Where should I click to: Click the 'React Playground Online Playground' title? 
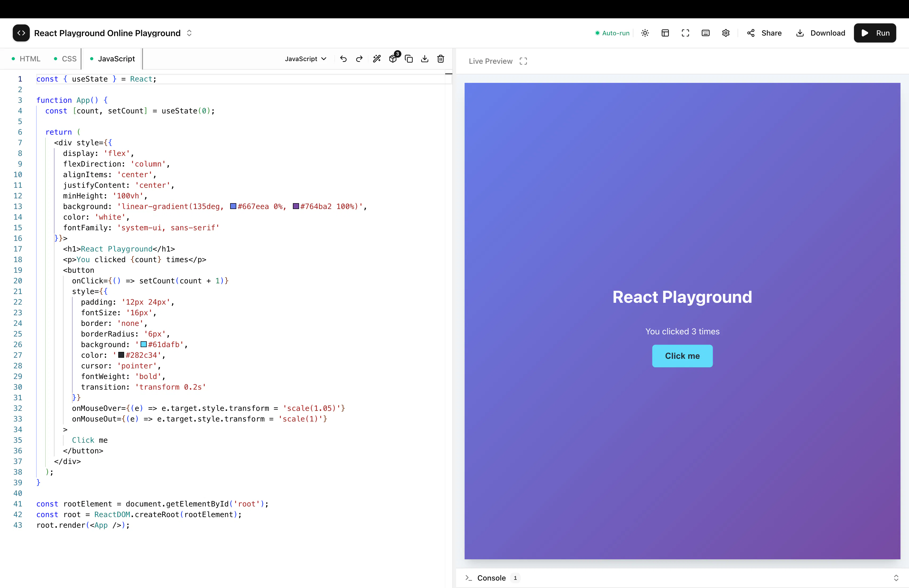107,33
